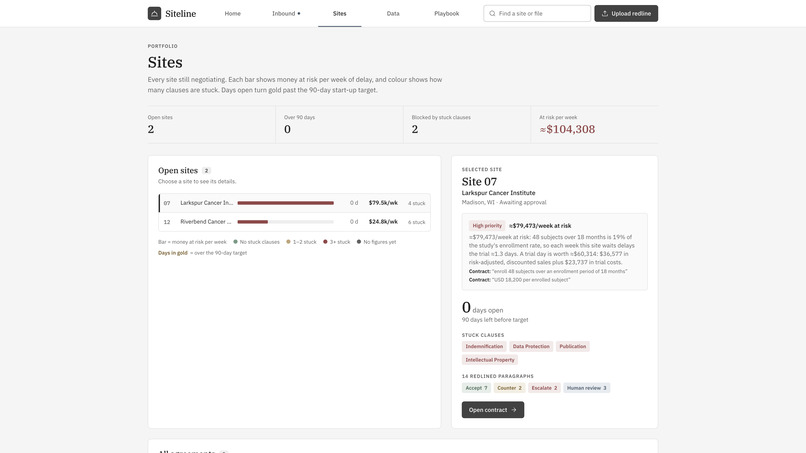This screenshot has width=806, height=453.
Task: Switch to the Sites tab
Action: [x=339, y=13]
